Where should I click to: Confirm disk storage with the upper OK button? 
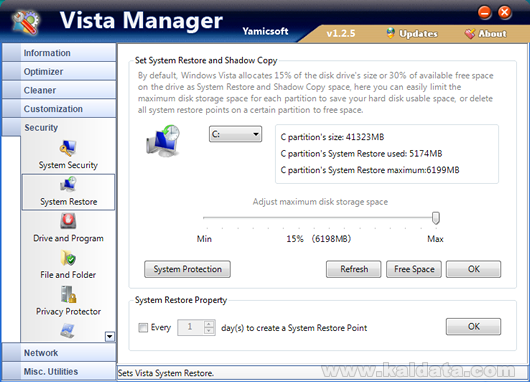coord(474,269)
